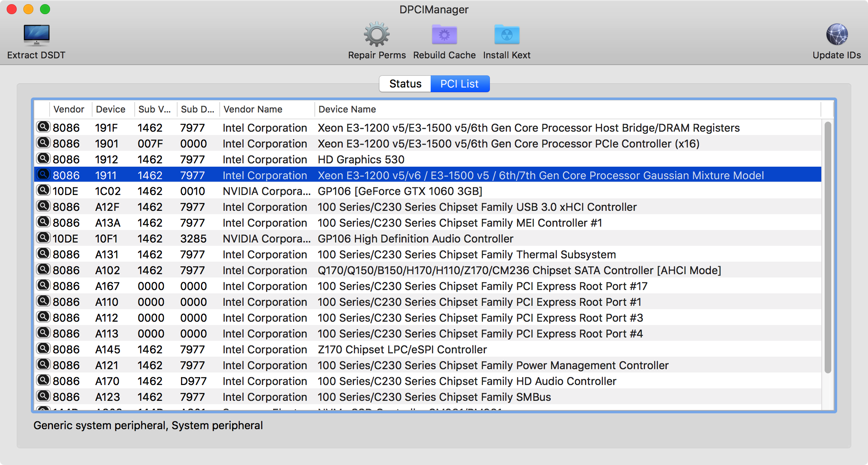Click magnifier icon for GTX 1060 row
This screenshot has height=465, width=868.
[x=43, y=190]
